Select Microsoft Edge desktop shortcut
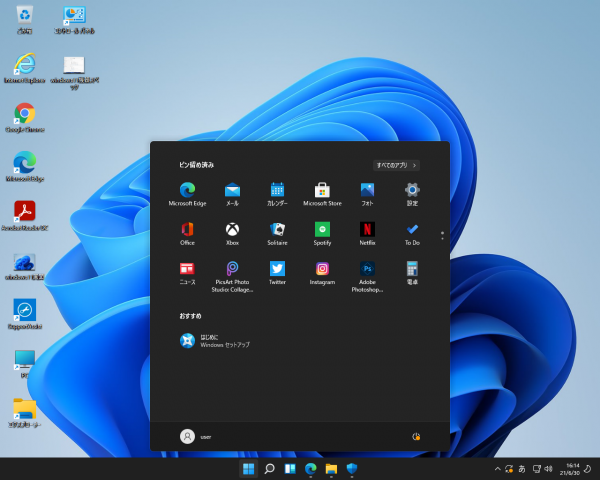Image resolution: width=600 pixels, height=480 pixels. 25,167
